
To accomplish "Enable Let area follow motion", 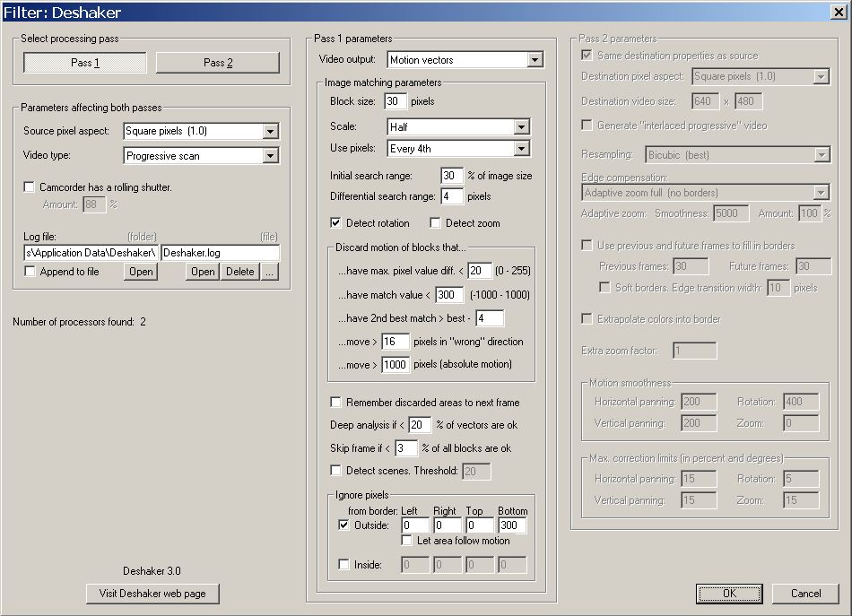I will pyautogui.click(x=406, y=540).
